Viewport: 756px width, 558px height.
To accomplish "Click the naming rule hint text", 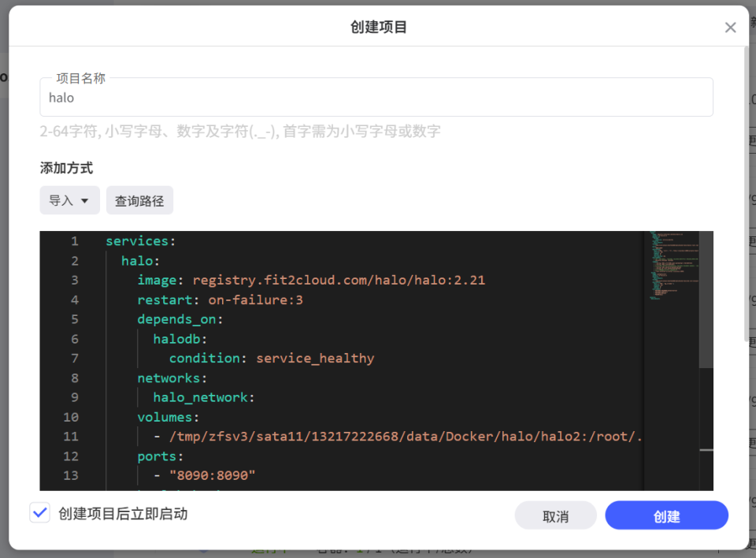I will (240, 131).
